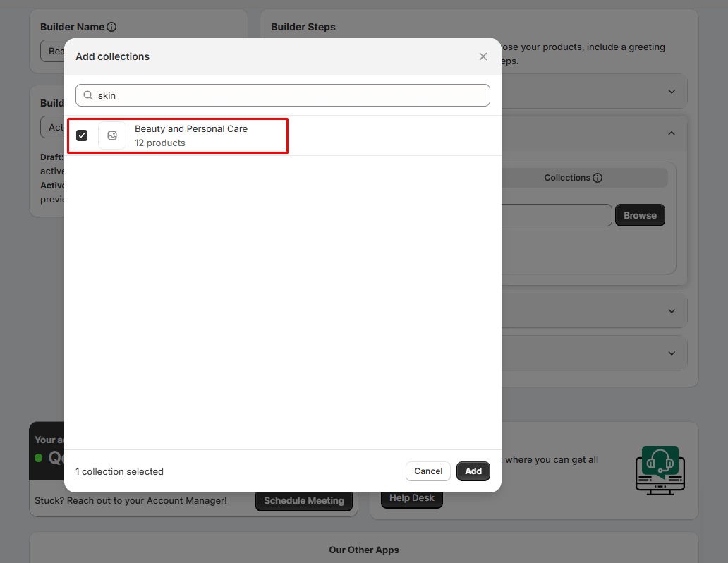Click the Browse button
Viewport: 728px width, 563px height.
(640, 216)
